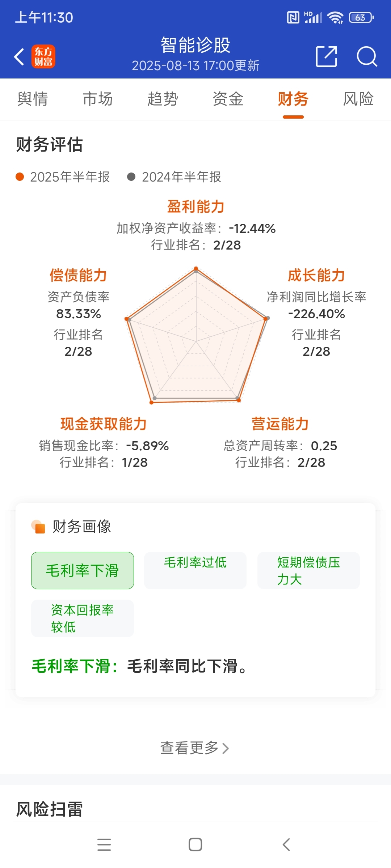
Task: Tap the 财务画像 orange section icon
Action: (38, 527)
